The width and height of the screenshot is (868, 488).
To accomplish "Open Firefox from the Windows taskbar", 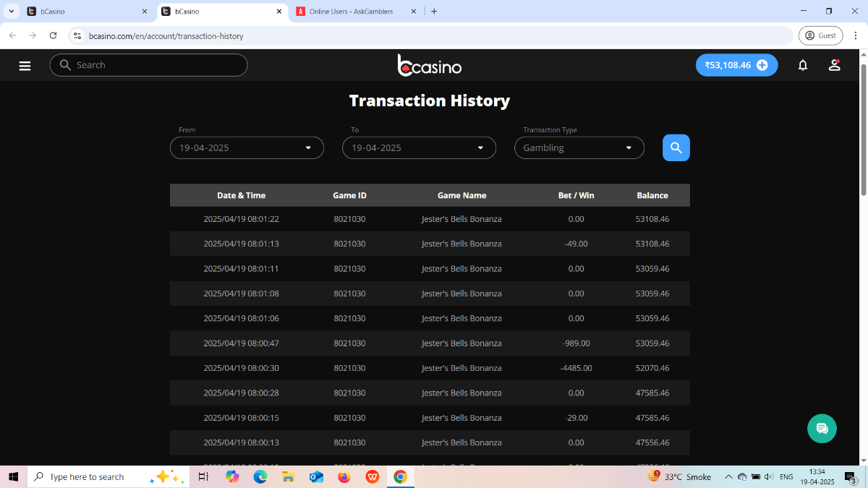I will [x=344, y=477].
